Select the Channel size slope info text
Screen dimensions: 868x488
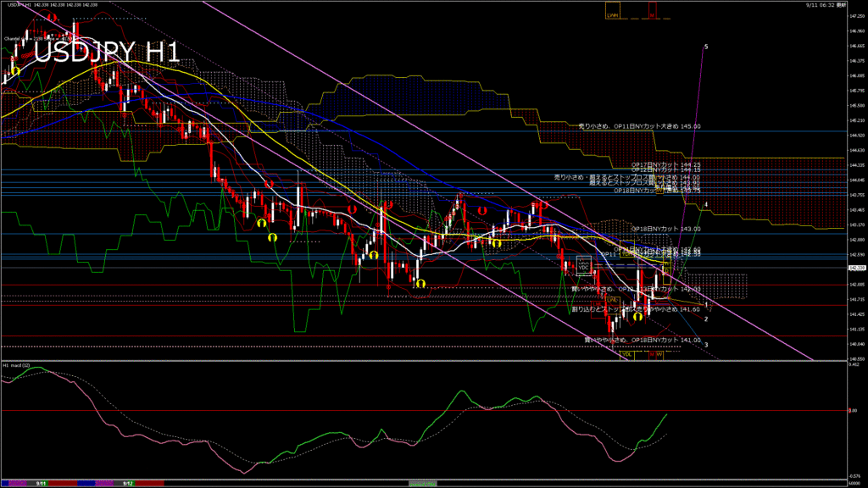tap(39, 39)
